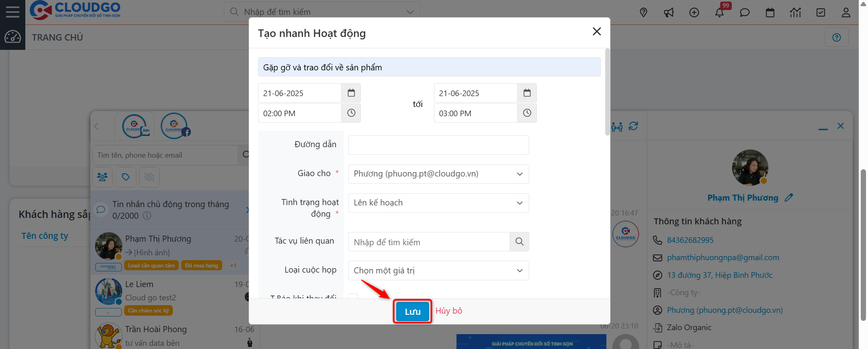Open the hamburger menu icon
The height and width of the screenshot is (349, 868).
(12, 12)
